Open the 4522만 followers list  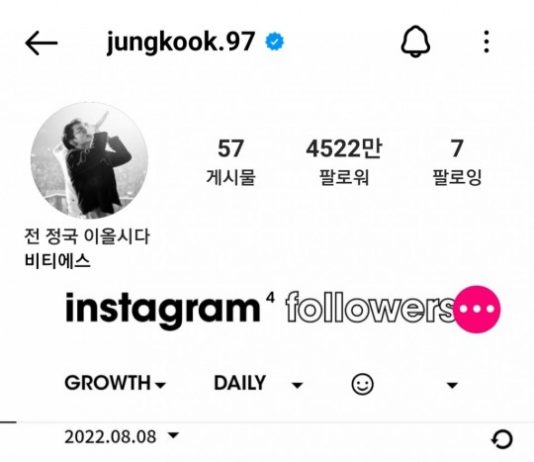coord(344,162)
